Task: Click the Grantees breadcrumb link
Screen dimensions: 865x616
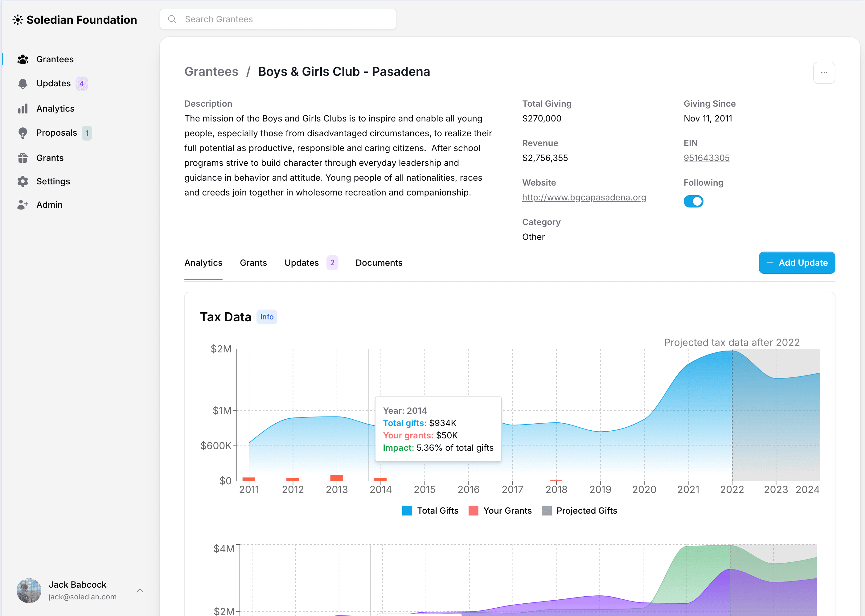Action: [211, 72]
